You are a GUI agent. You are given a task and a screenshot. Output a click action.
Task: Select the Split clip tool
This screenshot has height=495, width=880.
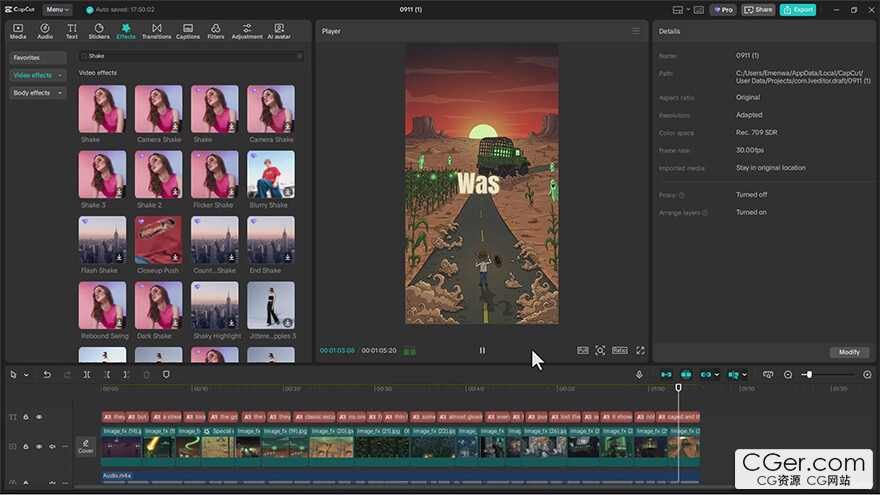click(87, 374)
